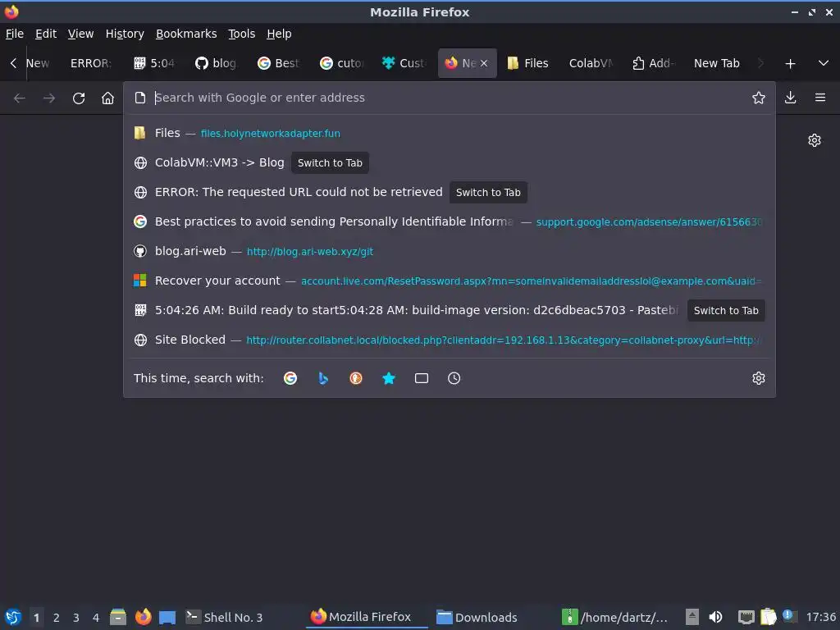Open the Downloads panel in the toolbar

(790, 98)
